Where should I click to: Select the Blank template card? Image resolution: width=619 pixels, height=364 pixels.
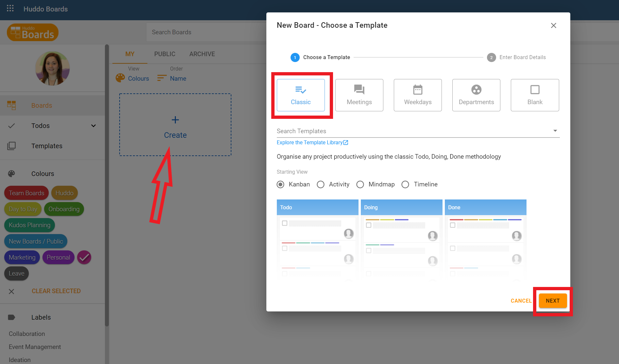(x=535, y=95)
